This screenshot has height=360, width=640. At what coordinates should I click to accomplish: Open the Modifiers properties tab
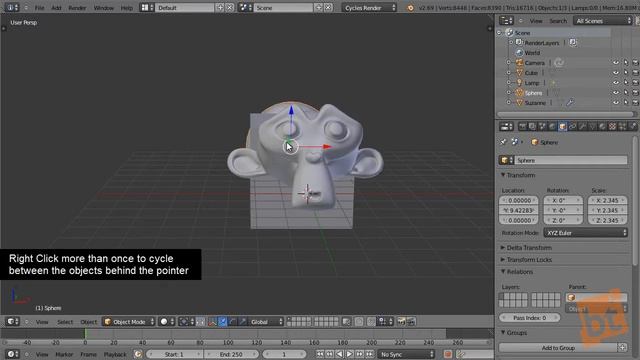[582, 127]
